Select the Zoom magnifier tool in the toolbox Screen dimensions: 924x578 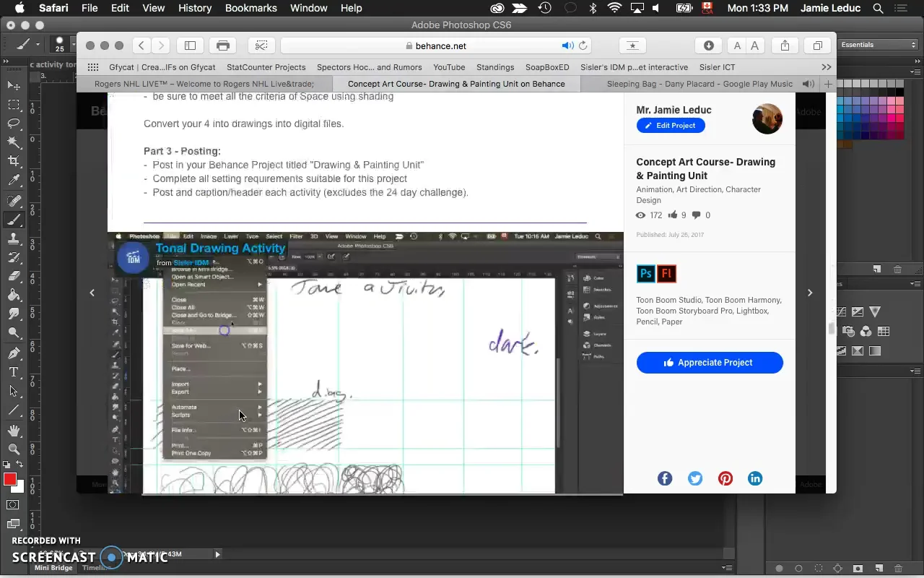(14, 449)
